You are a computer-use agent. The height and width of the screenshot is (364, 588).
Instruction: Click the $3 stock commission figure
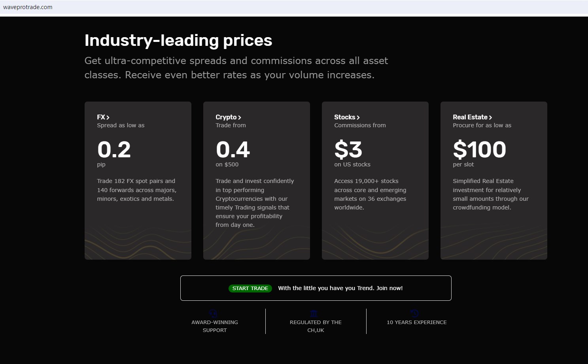pos(348,149)
